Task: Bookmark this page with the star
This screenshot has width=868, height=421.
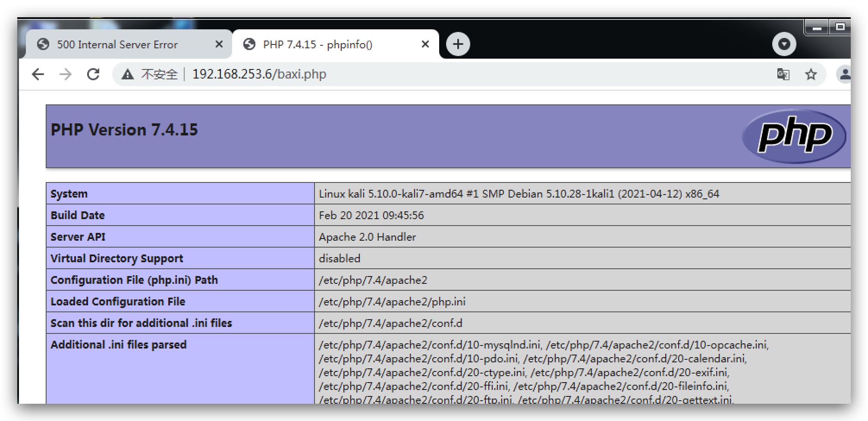Action: (x=811, y=74)
